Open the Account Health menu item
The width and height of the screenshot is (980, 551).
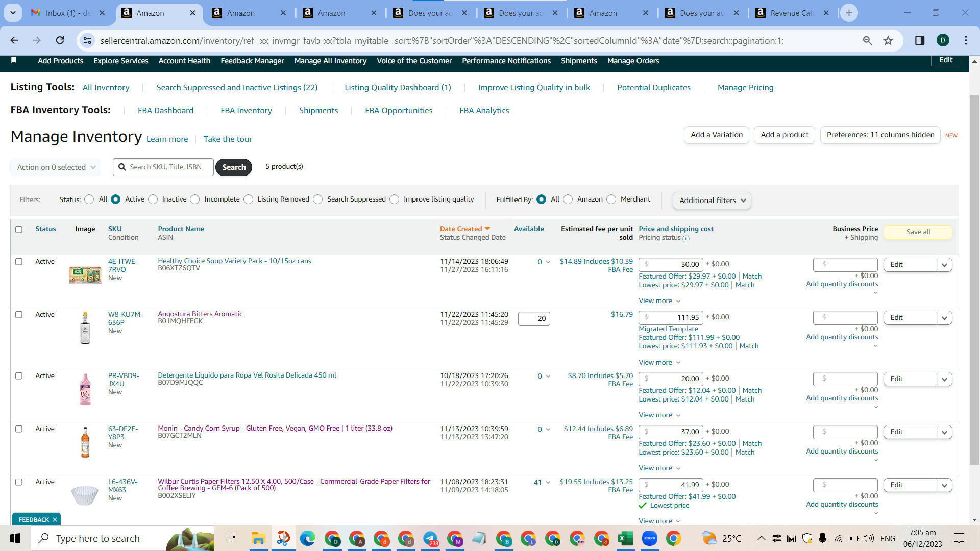tap(184, 61)
